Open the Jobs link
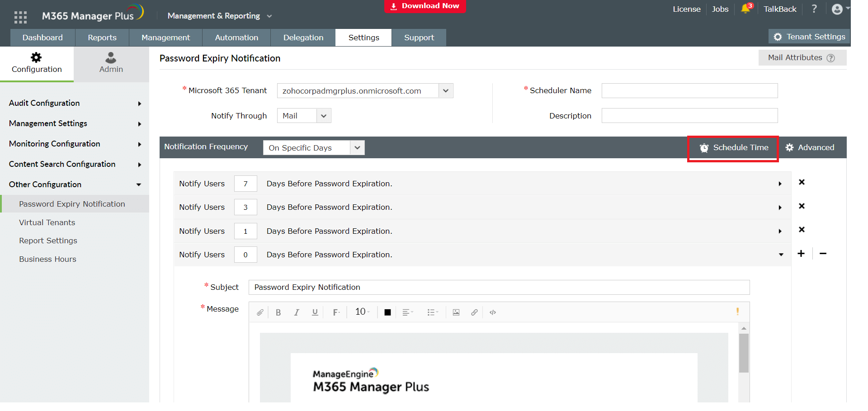Screen dimensions: 868x411 coord(720,9)
